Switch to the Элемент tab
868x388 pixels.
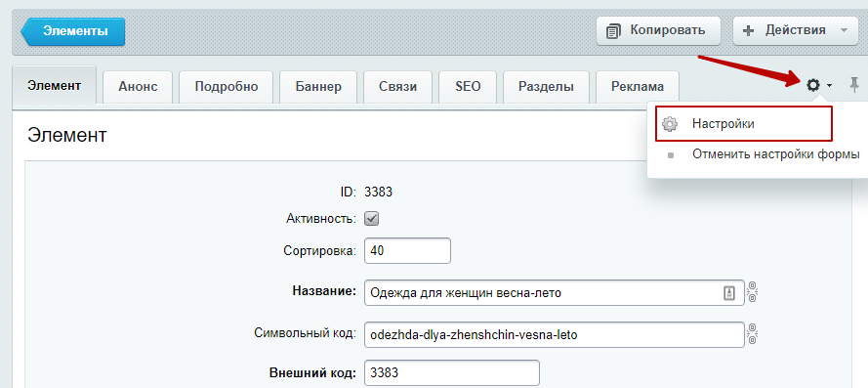coord(55,86)
